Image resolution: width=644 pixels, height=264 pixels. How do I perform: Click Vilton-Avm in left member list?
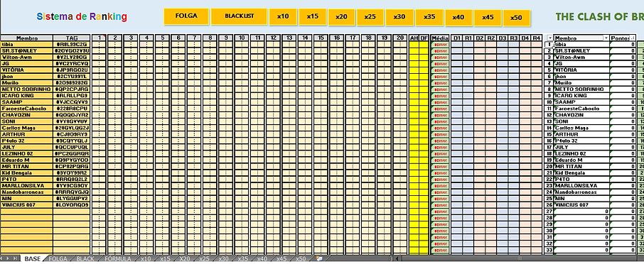coord(27,57)
